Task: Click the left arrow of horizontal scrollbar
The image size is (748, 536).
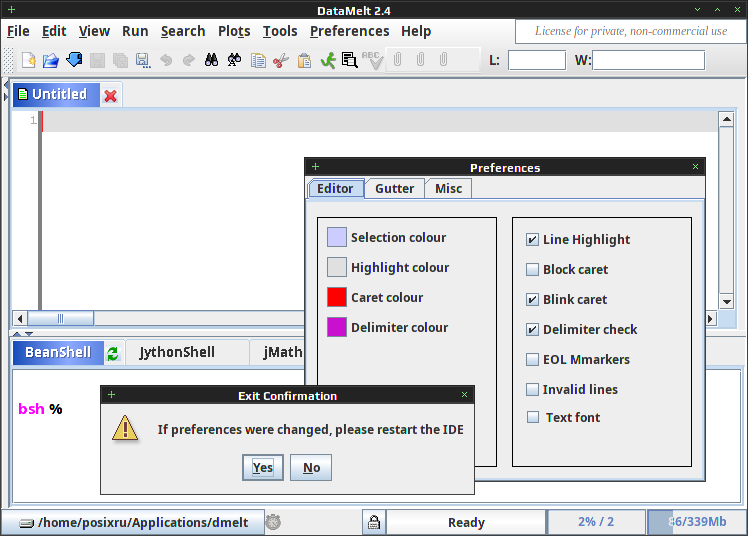Action: tap(20, 318)
